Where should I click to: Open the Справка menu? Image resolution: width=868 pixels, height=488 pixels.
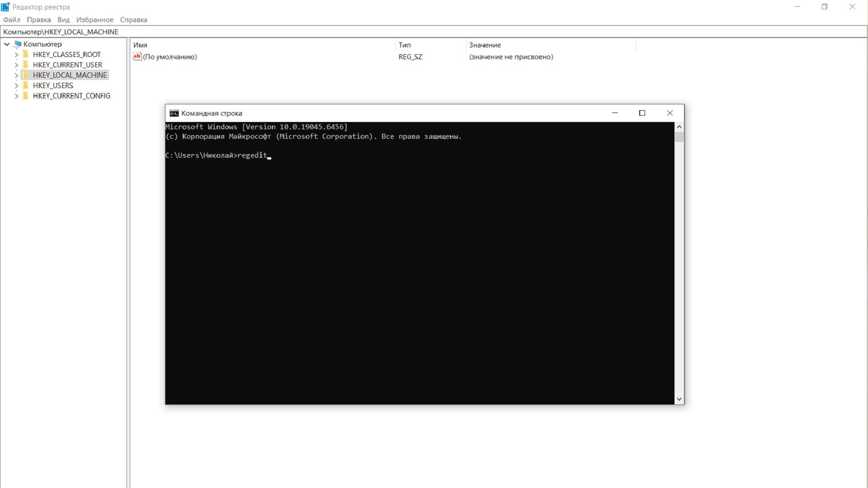pyautogui.click(x=133, y=20)
